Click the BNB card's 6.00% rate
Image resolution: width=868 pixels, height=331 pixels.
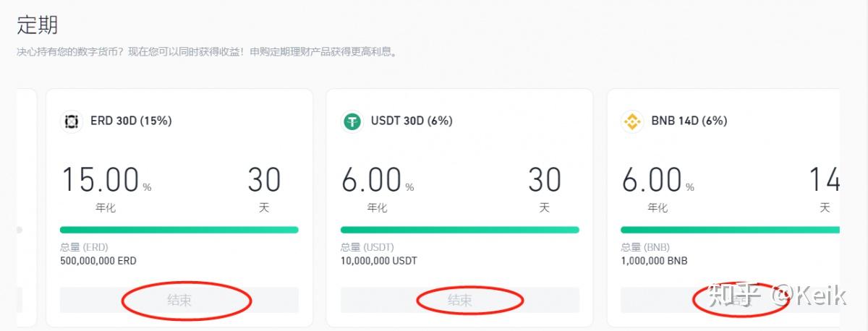[658, 180]
